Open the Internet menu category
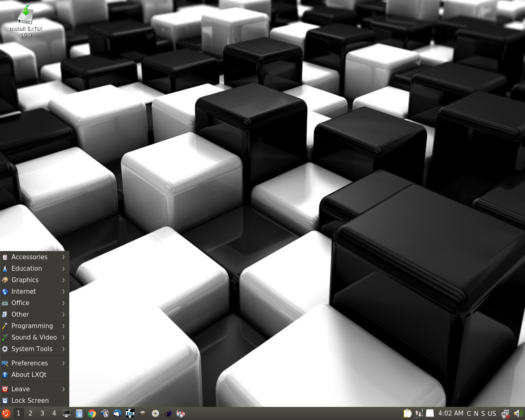Image resolution: width=525 pixels, height=420 pixels. pos(34,292)
